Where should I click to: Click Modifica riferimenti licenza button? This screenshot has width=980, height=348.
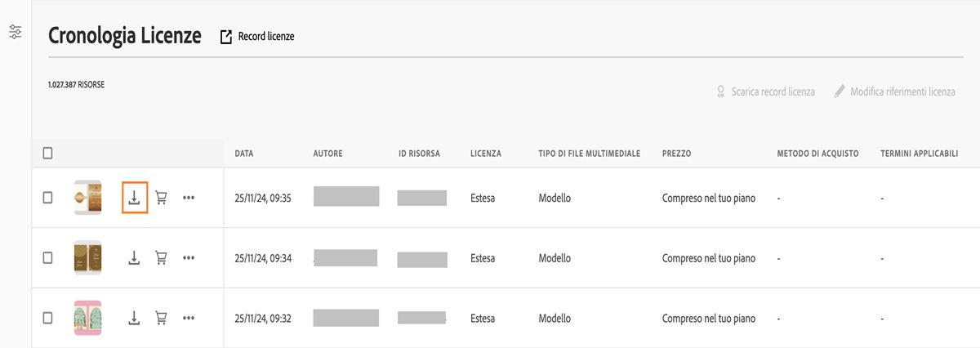click(894, 91)
